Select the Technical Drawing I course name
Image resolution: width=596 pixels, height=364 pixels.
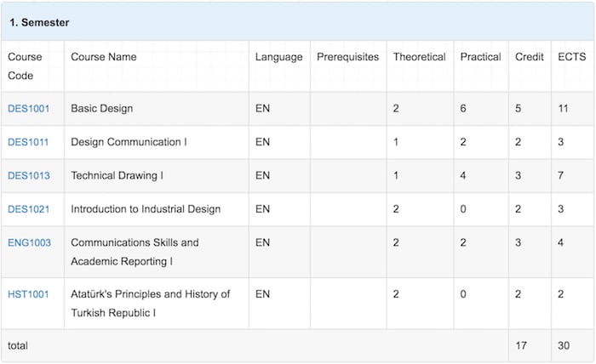tap(117, 176)
